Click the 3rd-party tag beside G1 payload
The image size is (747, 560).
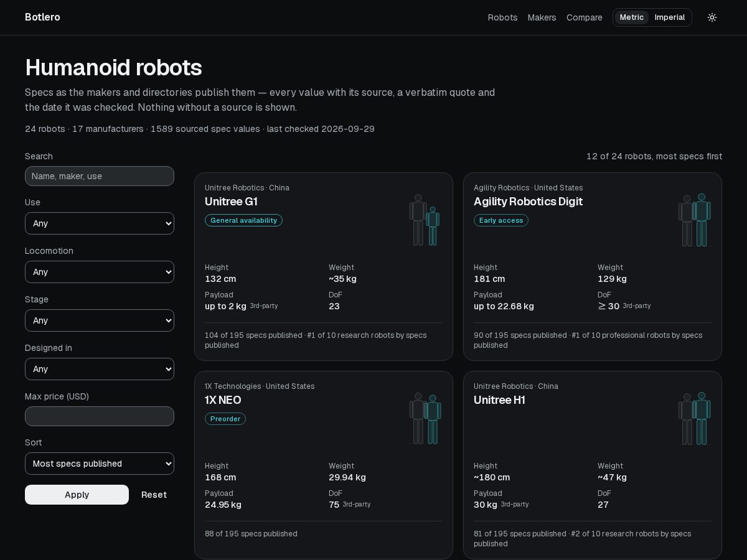[x=264, y=306]
